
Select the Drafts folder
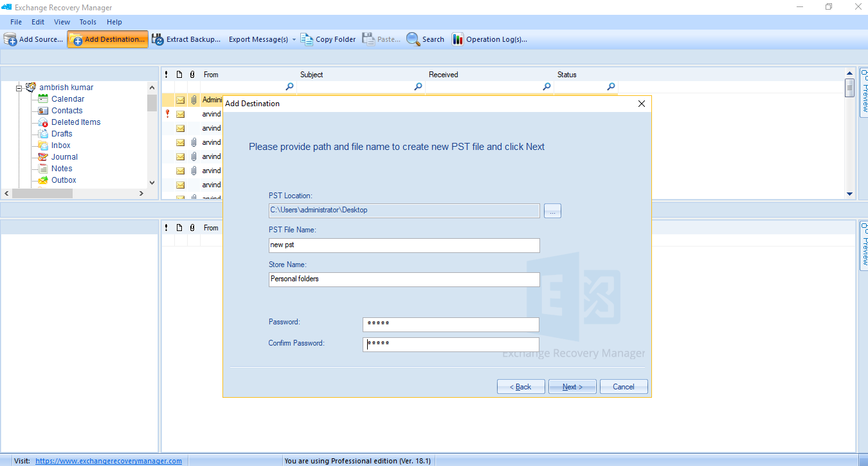click(x=62, y=134)
